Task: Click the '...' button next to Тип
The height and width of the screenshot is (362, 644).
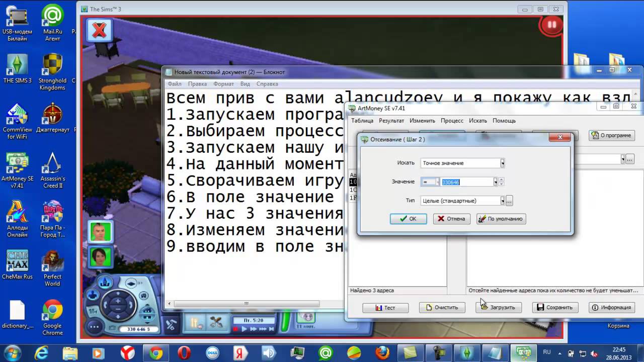Action: (509, 201)
